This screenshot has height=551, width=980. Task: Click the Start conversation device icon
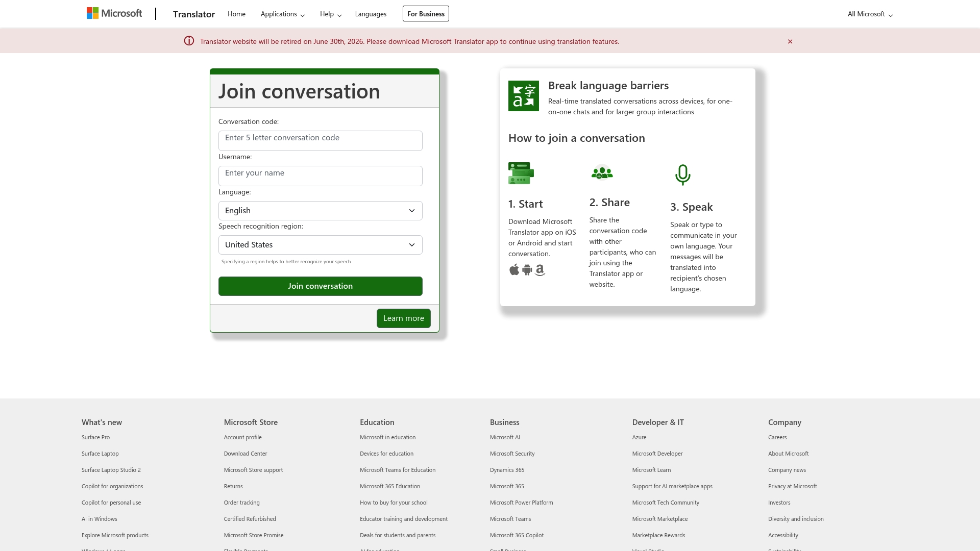coord(521,173)
